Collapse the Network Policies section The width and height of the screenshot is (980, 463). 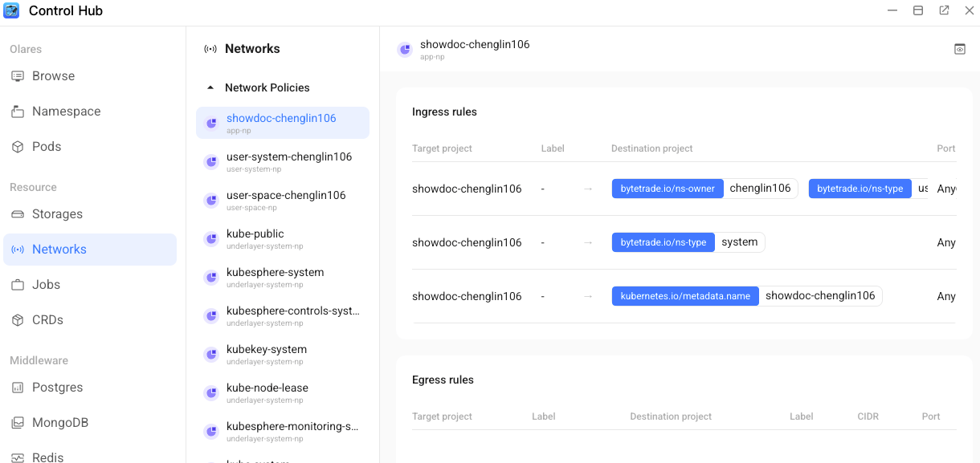coord(210,87)
